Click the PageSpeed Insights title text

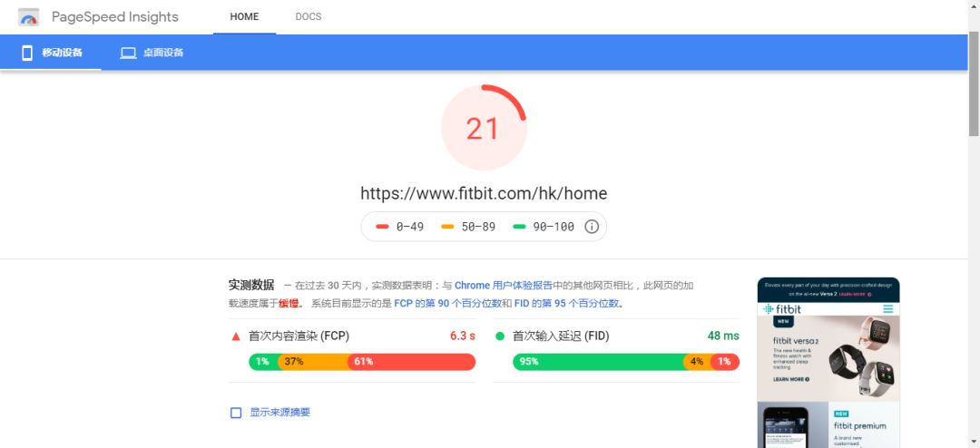[115, 17]
